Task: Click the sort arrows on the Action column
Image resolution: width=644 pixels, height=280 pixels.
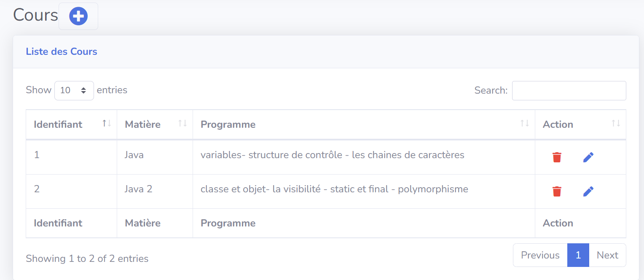Action: (x=616, y=123)
